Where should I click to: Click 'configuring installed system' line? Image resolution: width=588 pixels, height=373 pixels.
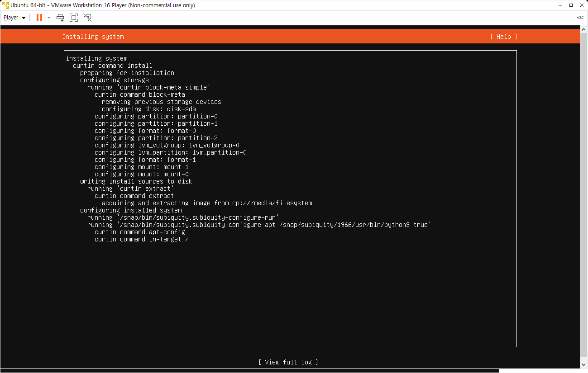(131, 210)
